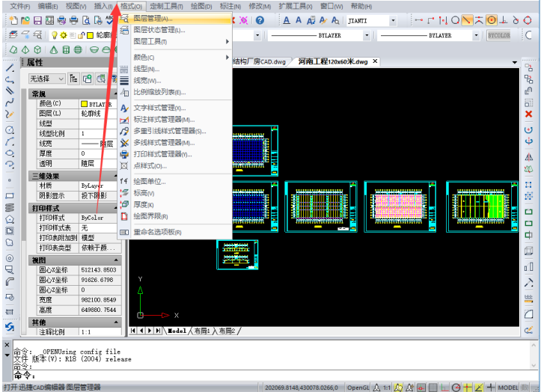541x392 pixels.
Task: Toggle the MODEL button in the status bar
Action: 508,388
